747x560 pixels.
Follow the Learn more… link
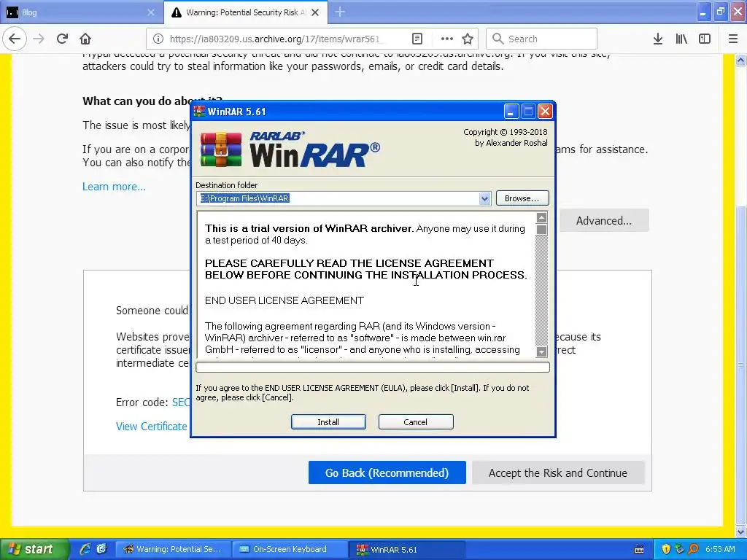tap(114, 187)
